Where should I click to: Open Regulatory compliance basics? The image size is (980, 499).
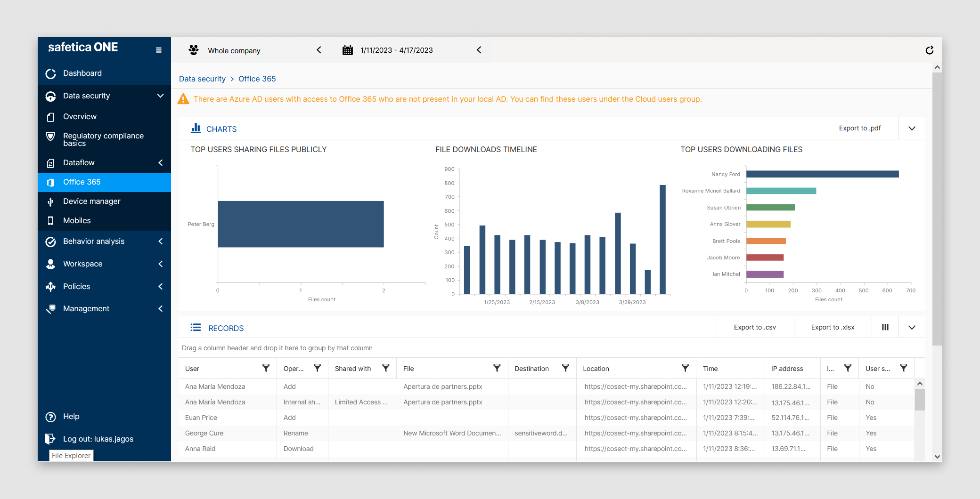pyautogui.click(x=104, y=139)
